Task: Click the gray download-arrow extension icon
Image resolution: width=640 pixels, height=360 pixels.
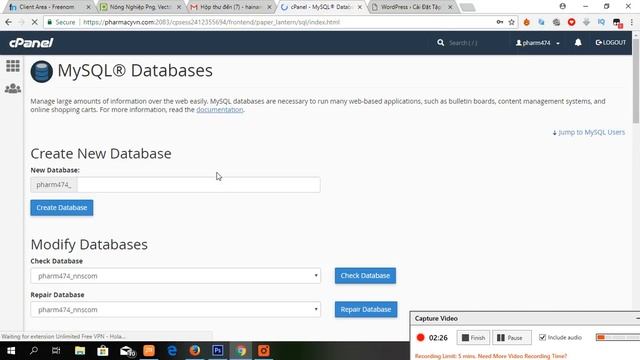Action: [586, 22]
